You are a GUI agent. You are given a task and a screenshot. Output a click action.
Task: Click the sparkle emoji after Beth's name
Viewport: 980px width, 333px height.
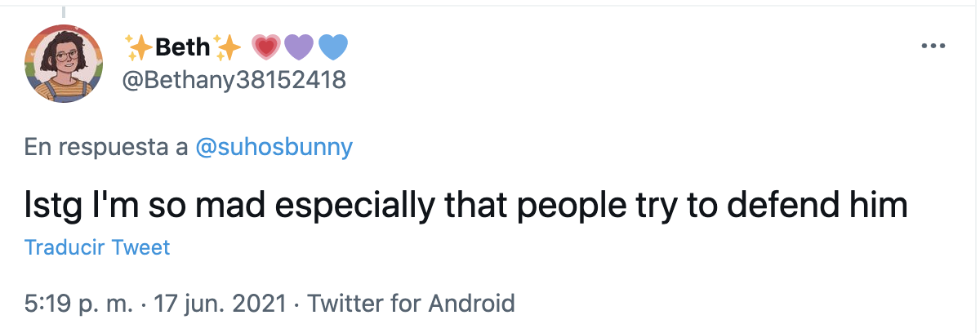coord(228,48)
